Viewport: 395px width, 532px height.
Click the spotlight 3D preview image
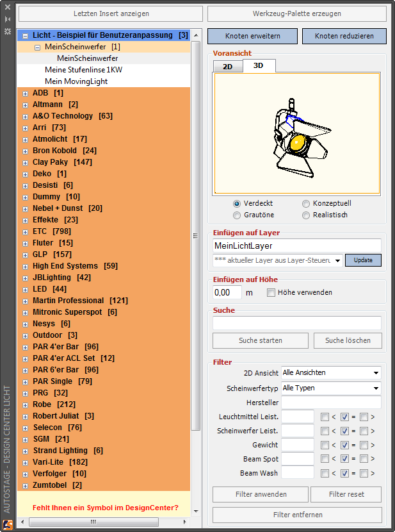click(x=297, y=133)
